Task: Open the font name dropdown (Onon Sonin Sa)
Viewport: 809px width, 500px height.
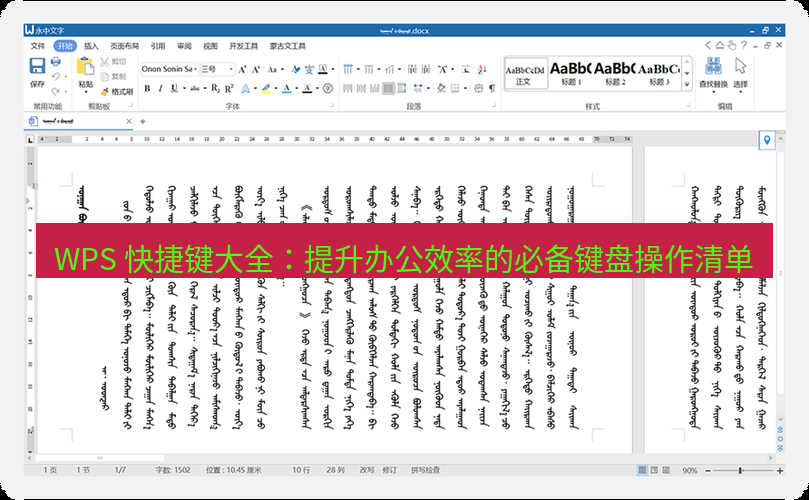Action: [196, 69]
